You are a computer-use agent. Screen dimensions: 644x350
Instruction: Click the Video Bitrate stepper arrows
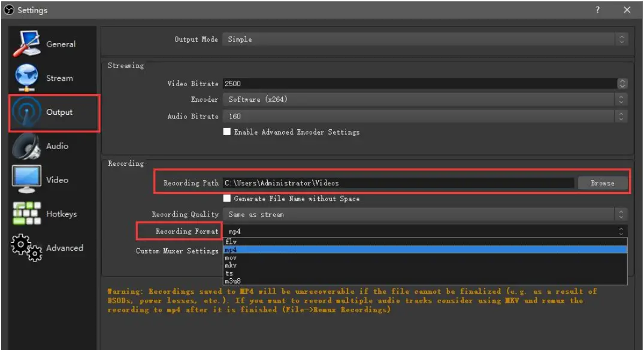coord(622,84)
